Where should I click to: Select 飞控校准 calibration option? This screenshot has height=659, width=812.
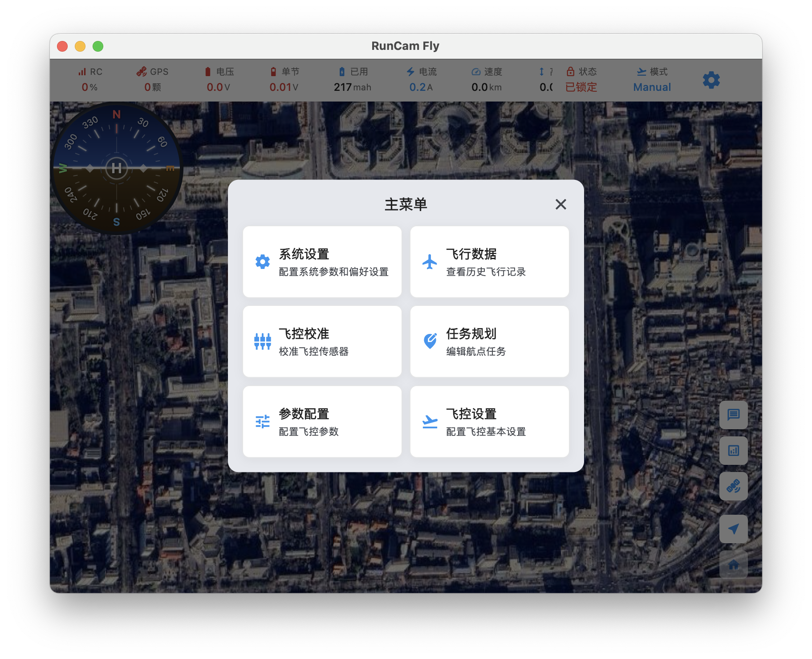(322, 342)
